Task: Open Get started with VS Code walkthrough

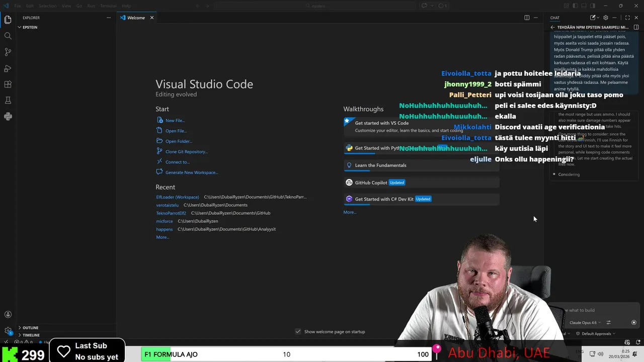Action: click(421, 127)
